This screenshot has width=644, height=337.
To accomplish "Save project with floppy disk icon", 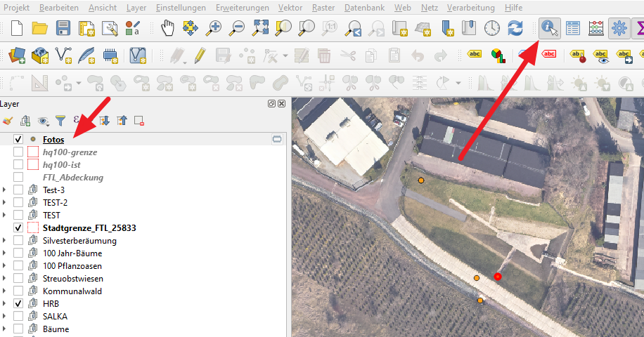I will tap(63, 29).
